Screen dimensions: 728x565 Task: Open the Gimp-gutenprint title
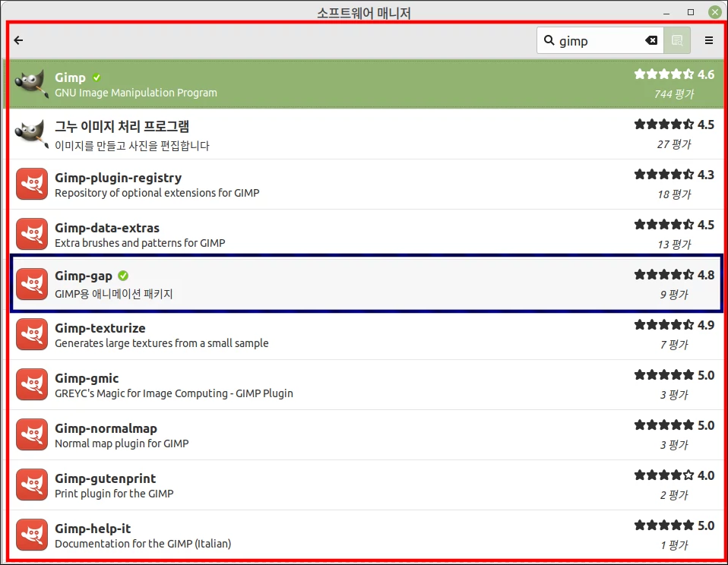pos(106,478)
